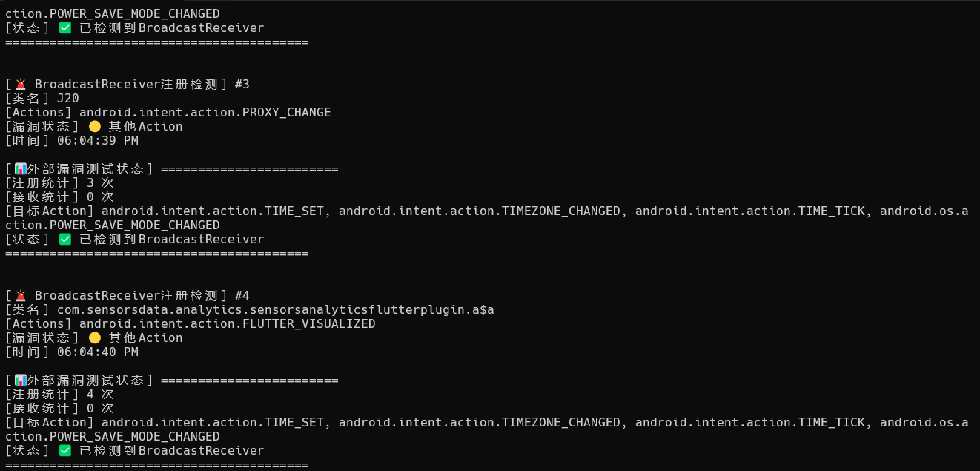The width and height of the screenshot is (980, 471).
Task: Click the bar chart emoji above '注册统计 4 次'
Action: (21, 380)
